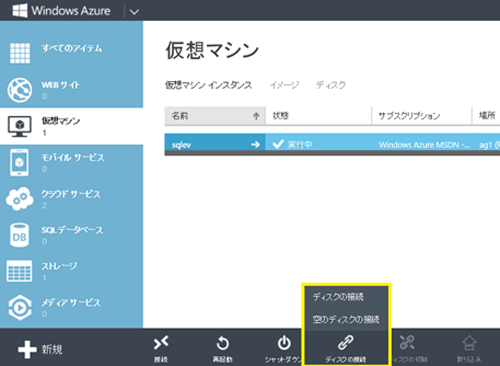Toggle sort with the 名前 column arrow
Viewport: 500px width, 366px height.
point(256,116)
